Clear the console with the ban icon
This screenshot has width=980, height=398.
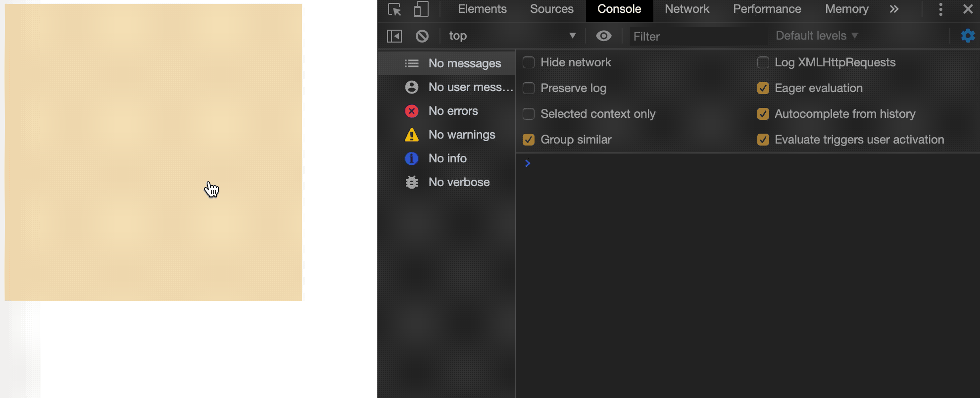tap(422, 36)
